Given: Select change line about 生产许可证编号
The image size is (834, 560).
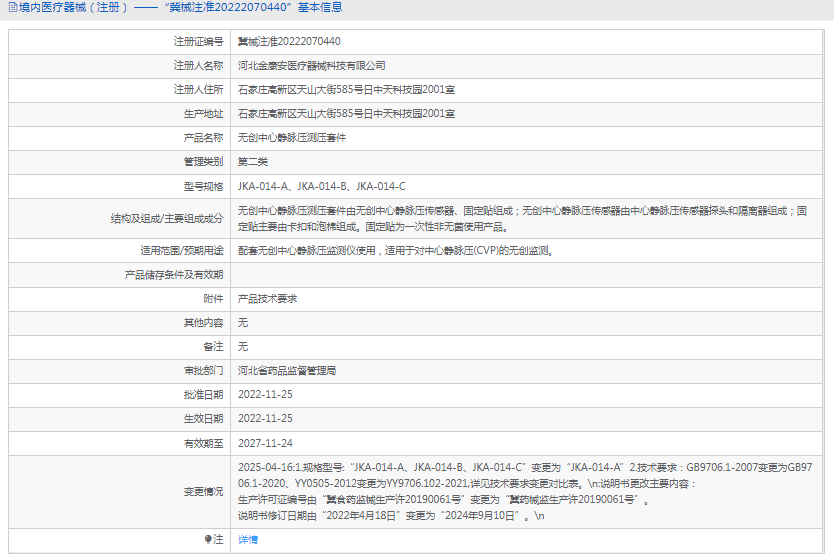Looking at the screenshot, I should 444,500.
